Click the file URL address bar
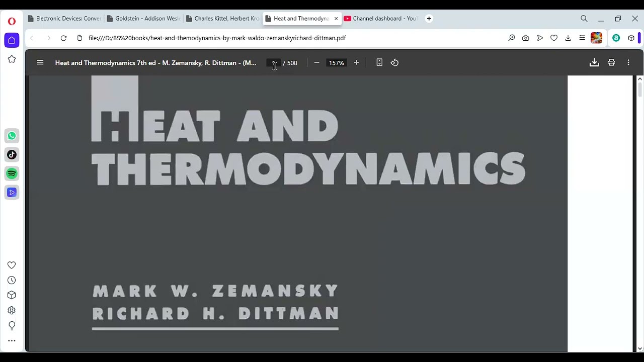 tap(217, 38)
